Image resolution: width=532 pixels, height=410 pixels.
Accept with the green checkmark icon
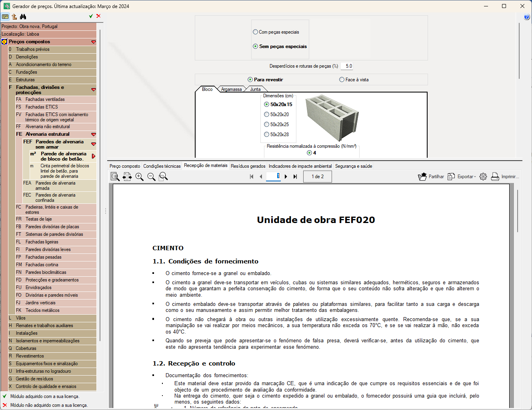point(91,16)
